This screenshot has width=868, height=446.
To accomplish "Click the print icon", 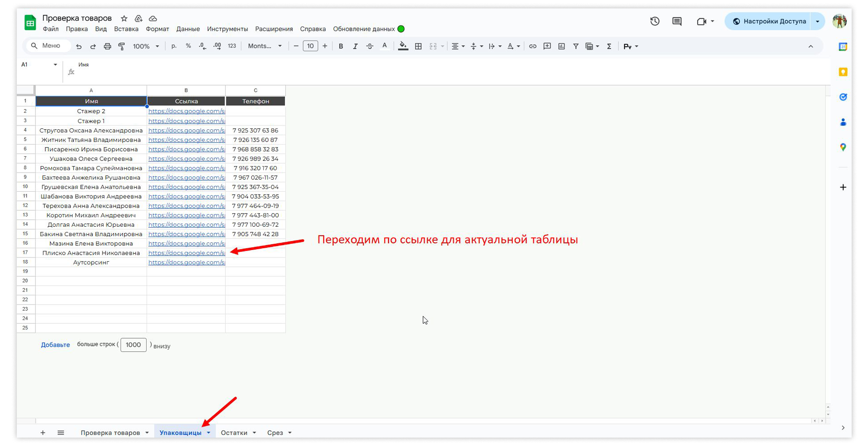I will coord(107,46).
